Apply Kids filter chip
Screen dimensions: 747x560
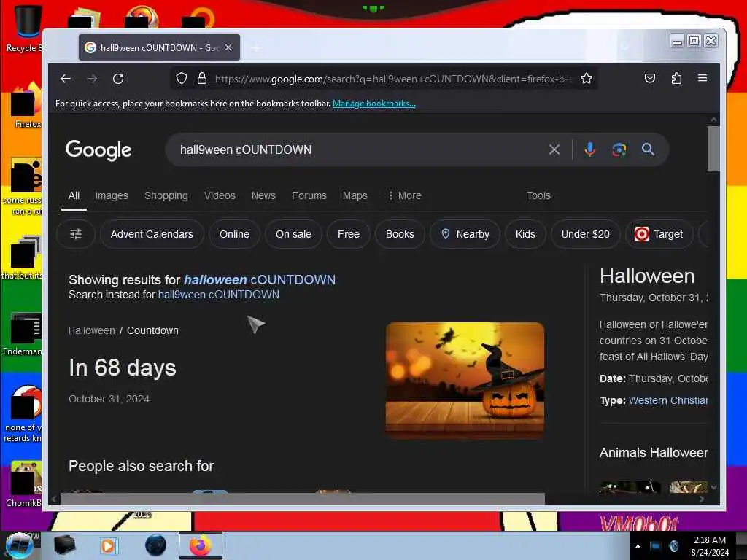(525, 234)
